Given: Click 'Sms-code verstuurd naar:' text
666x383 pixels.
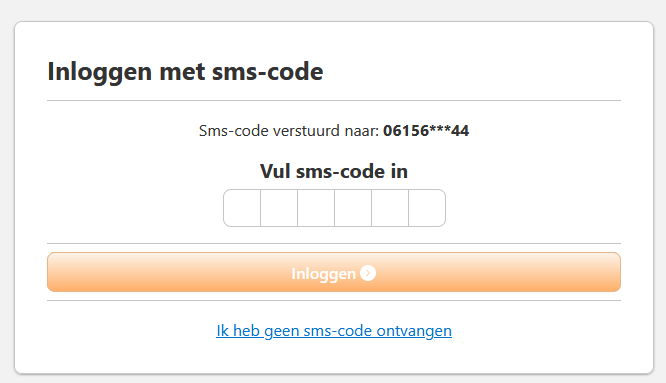Looking at the screenshot, I should pyautogui.click(x=289, y=131).
